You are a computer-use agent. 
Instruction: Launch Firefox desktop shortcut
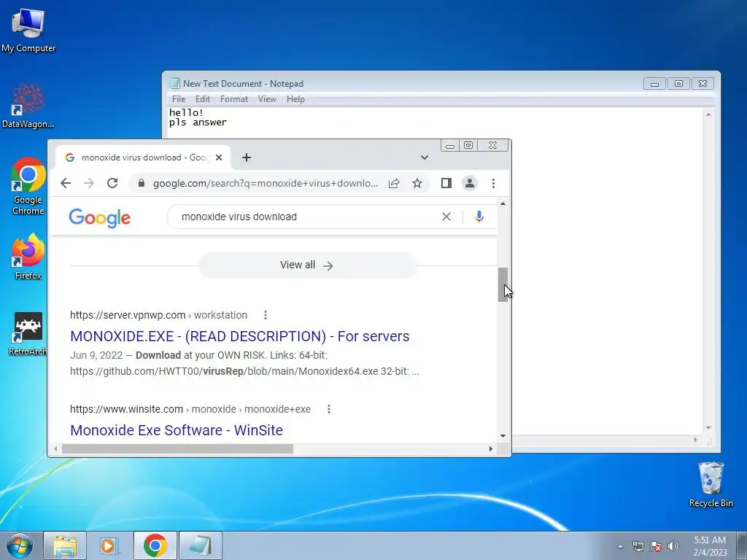pos(28,256)
